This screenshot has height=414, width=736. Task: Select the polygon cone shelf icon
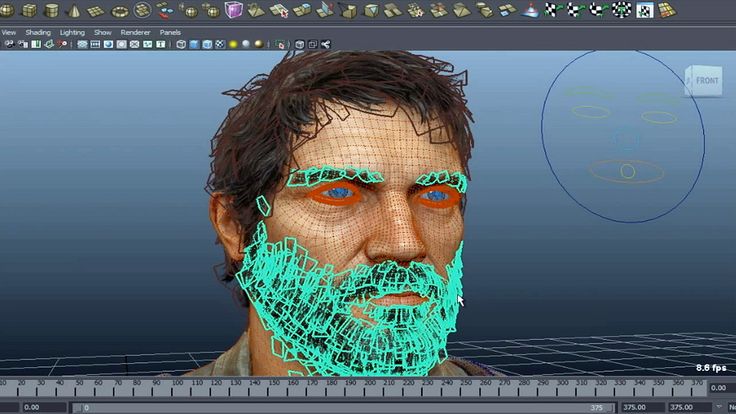[x=74, y=11]
